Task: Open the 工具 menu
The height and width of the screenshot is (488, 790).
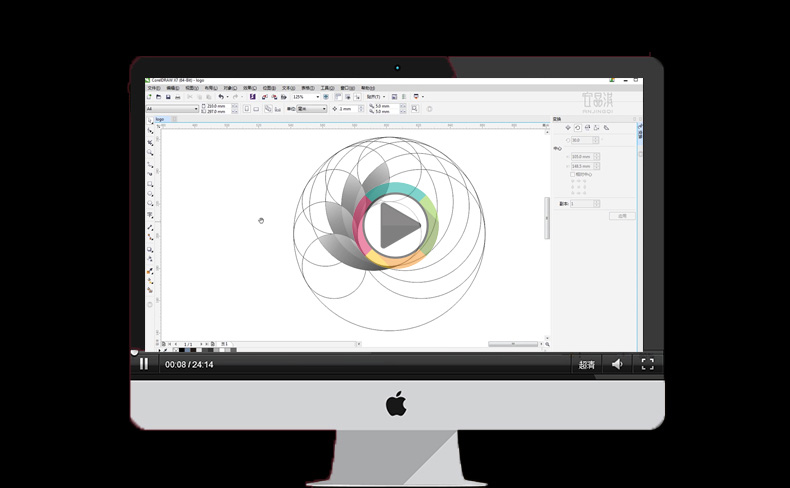Action: pos(327,88)
